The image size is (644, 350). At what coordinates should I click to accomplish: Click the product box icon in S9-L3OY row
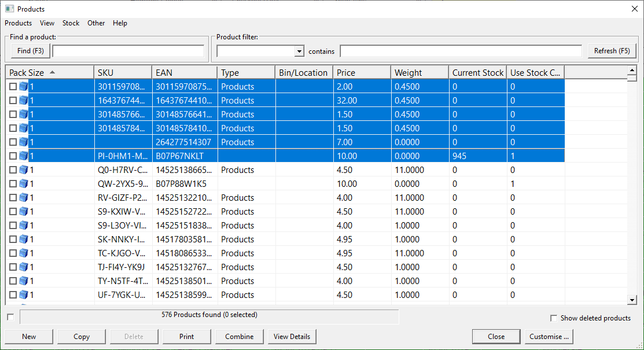pyautogui.click(x=24, y=226)
